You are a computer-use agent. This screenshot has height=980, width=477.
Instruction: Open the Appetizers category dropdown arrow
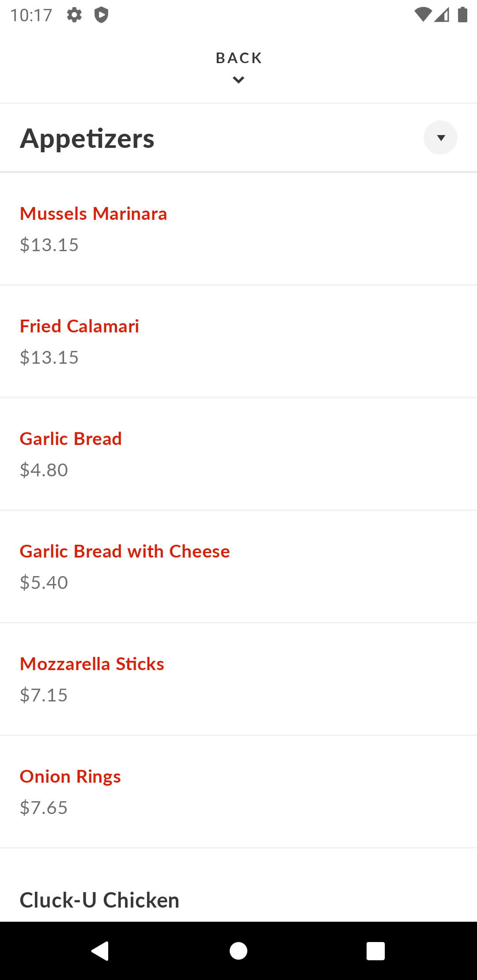[440, 138]
